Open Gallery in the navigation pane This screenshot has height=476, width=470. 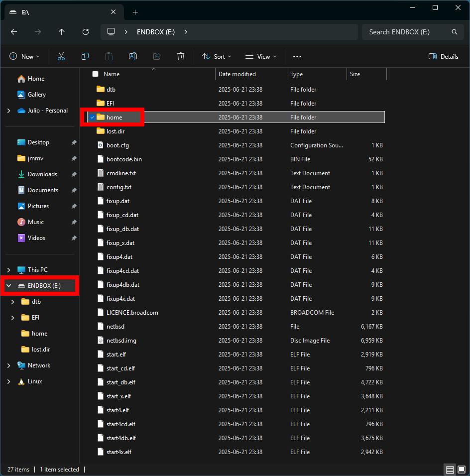point(36,95)
